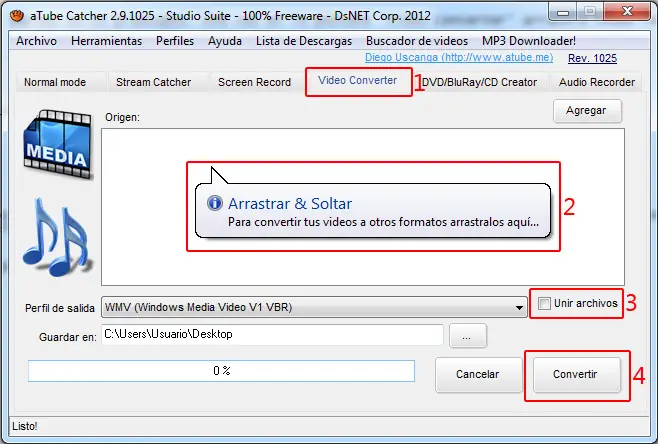Click the 'Guardar en:' label
This screenshot has height=444, width=658.
[x=67, y=337]
